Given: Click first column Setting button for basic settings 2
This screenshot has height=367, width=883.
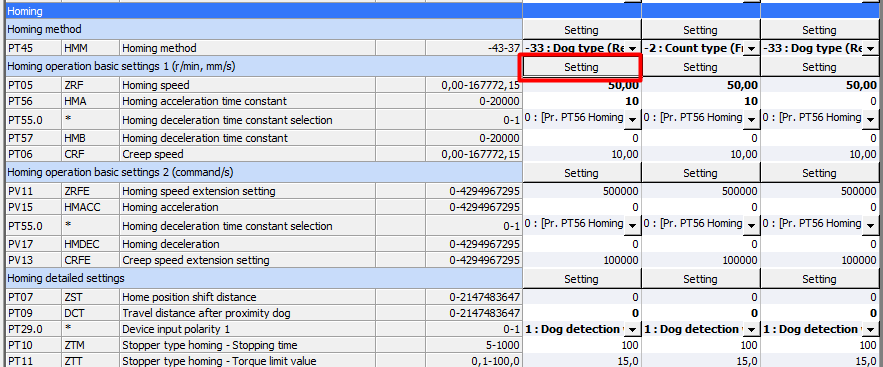Looking at the screenshot, I should tap(581, 173).
